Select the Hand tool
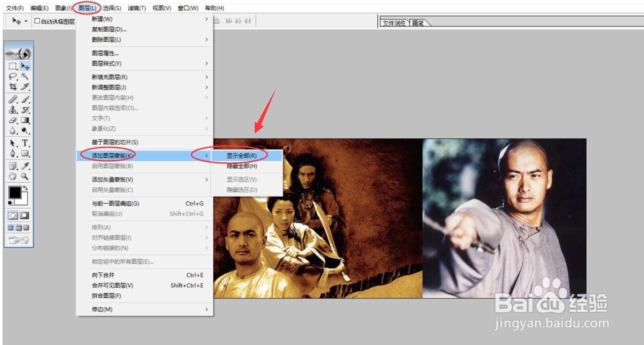The image size is (644, 345). tap(13, 176)
